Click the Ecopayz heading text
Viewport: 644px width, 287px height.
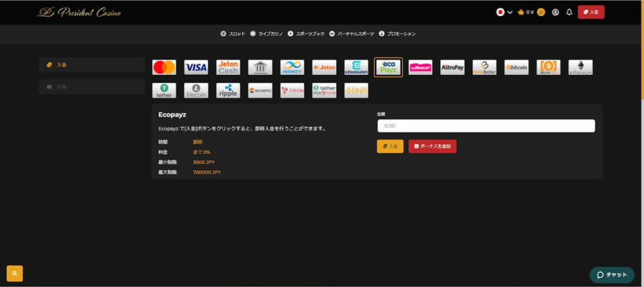click(x=172, y=115)
